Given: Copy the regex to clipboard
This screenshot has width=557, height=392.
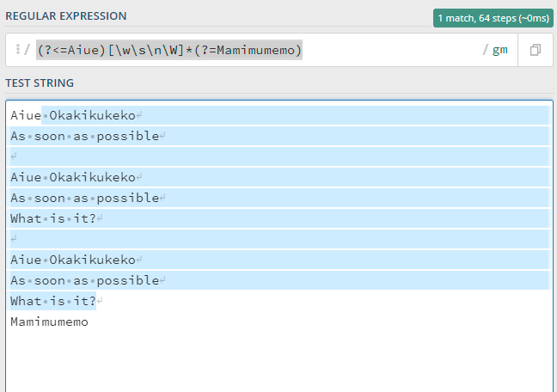Looking at the screenshot, I should point(536,50).
